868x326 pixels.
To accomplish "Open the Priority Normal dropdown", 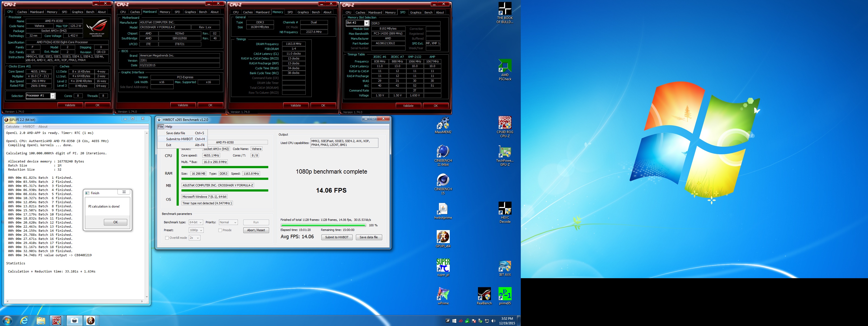I will pos(228,222).
